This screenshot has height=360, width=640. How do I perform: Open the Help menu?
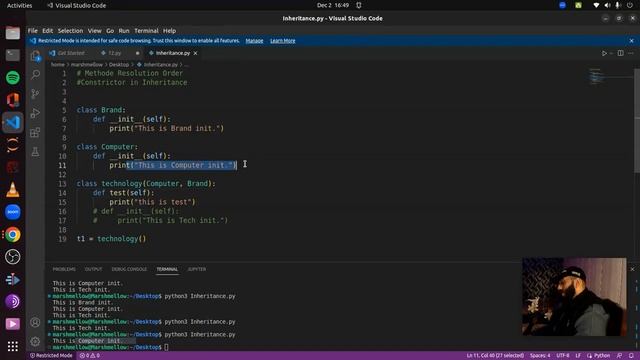pyautogui.click(x=169, y=31)
